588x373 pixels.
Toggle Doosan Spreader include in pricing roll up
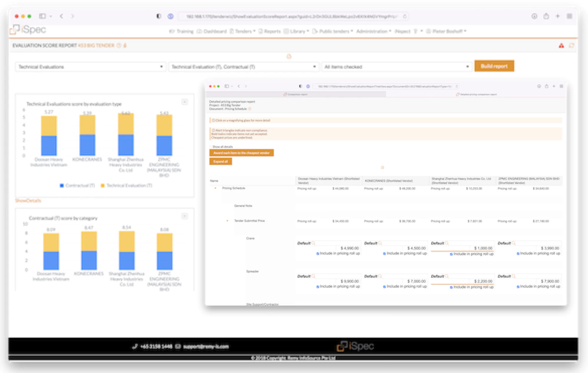point(318,287)
